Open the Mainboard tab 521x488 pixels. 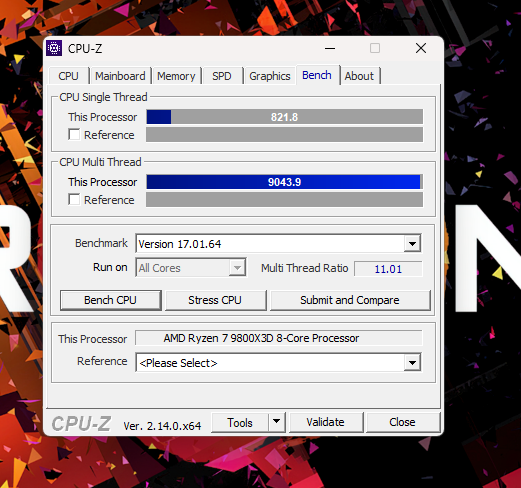pos(120,76)
